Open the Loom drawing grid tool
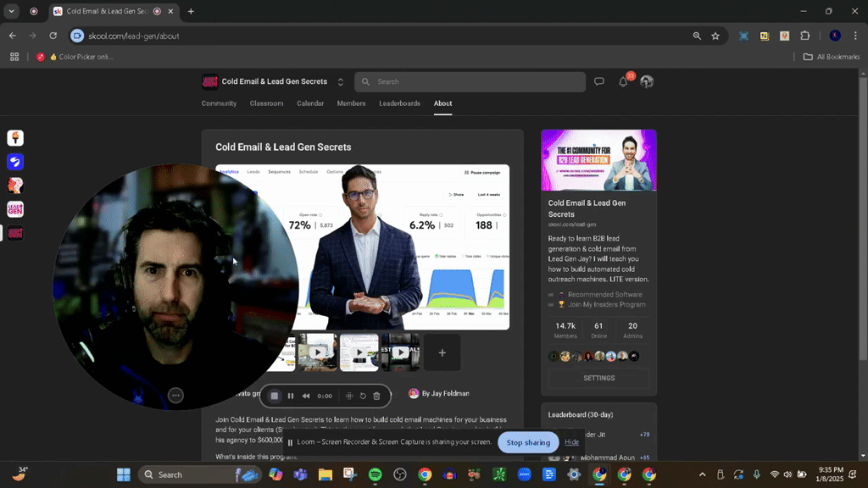Image resolution: width=868 pixels, height=488 pixels. pyautogui.click(x=349, y=396)
